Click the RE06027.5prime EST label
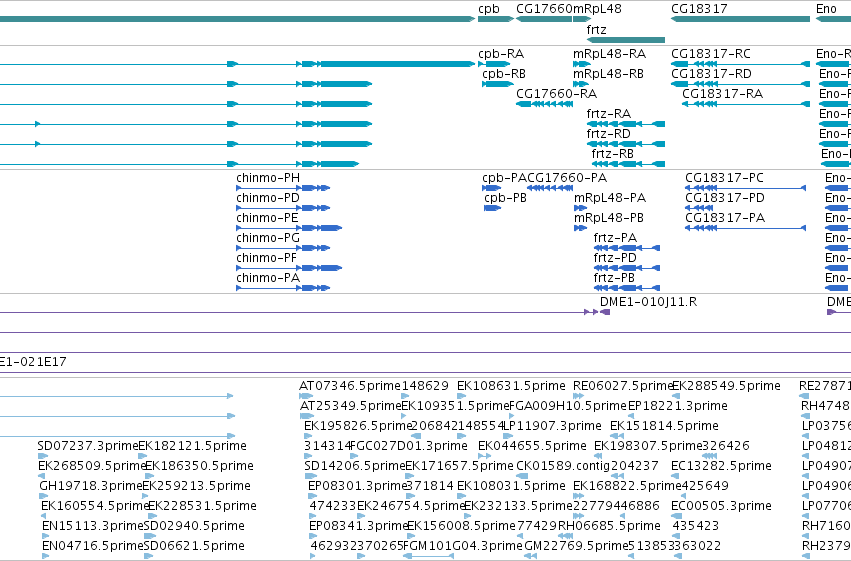 coord(624,386)
